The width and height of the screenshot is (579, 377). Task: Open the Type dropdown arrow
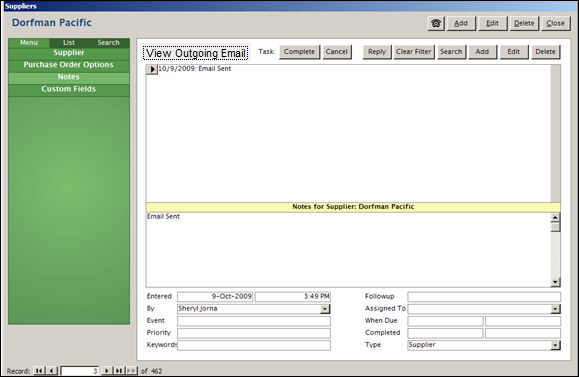pyautogui.click(x=555, y=345)
